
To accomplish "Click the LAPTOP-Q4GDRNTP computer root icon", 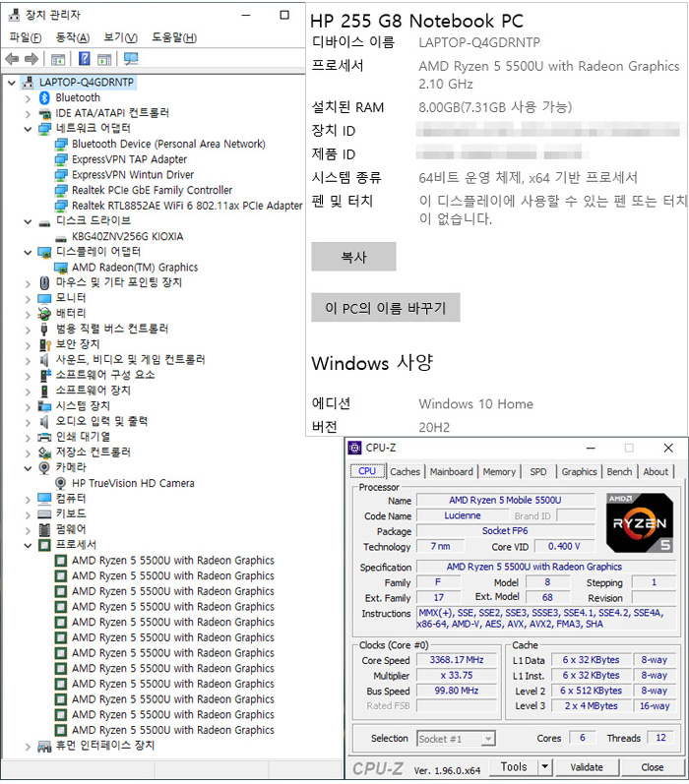I will tap(29, 82).
